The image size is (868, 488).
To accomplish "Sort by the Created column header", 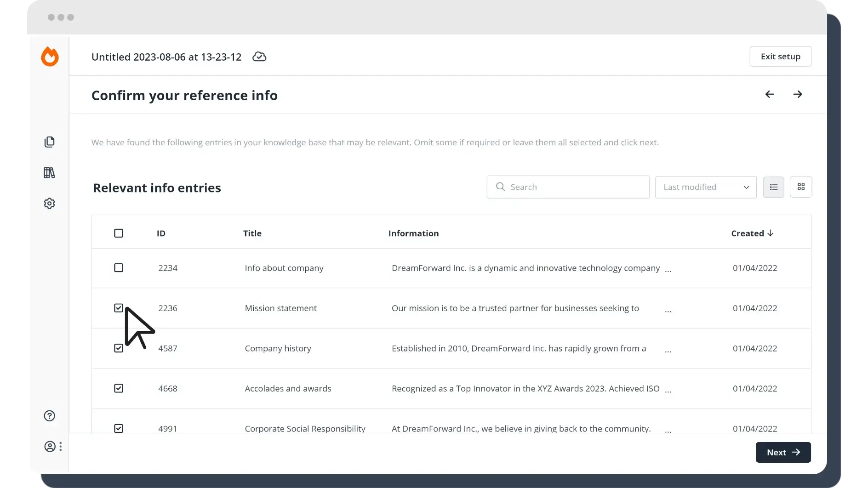I will (752, 233).
